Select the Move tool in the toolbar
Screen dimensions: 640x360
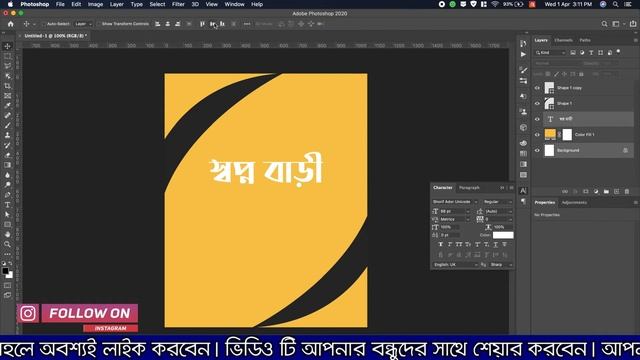point(7,46)
